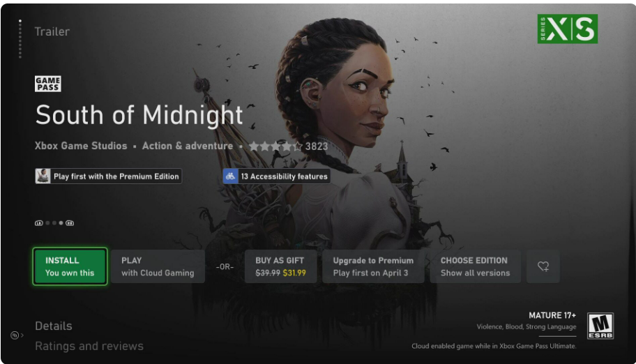Click the LB bumper carousel icon
The height and width of the screenshot is (364, 636).
click(38, 222)
